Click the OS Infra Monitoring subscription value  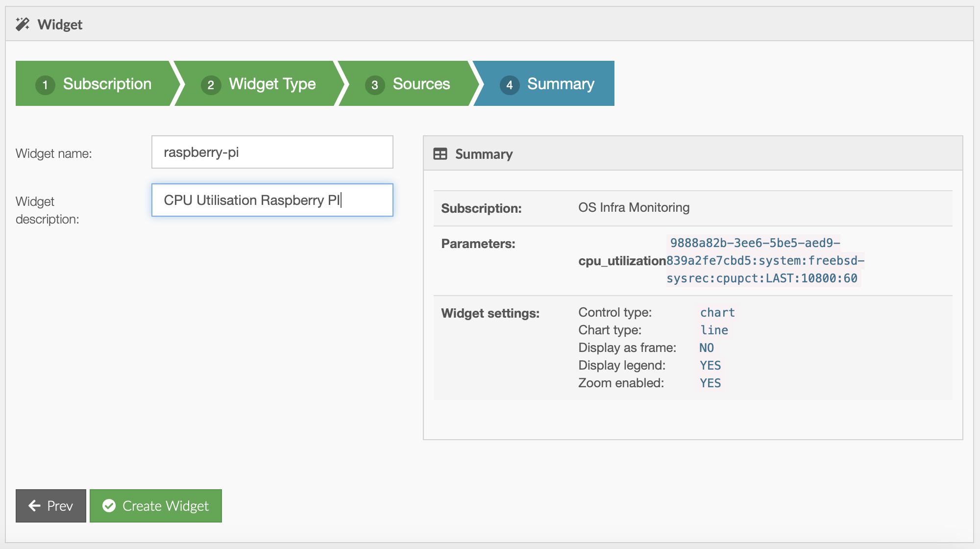634,207
